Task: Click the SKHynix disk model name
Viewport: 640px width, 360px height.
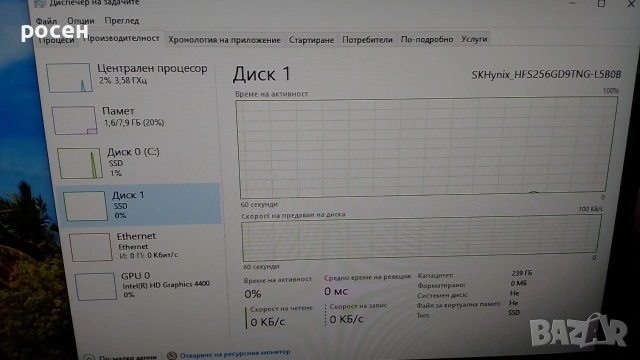Action: tap(546, 74)
